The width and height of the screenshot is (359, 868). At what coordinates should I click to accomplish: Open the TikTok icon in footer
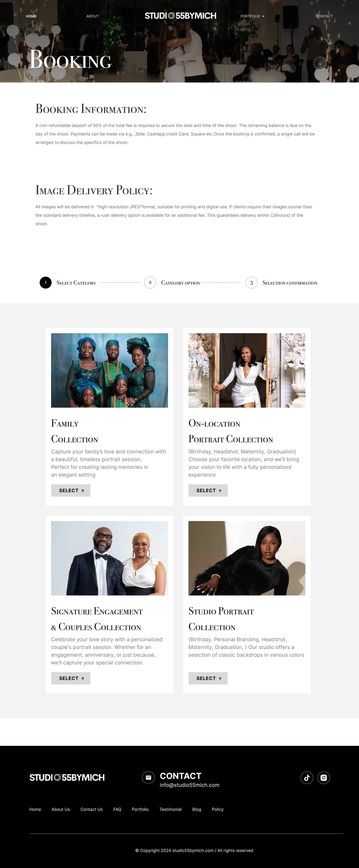pos(307,777)
